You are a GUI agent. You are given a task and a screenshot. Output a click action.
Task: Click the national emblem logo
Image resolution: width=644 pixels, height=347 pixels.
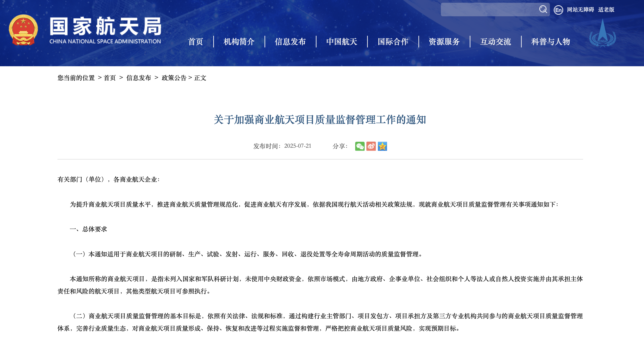(x=23, y=30)
